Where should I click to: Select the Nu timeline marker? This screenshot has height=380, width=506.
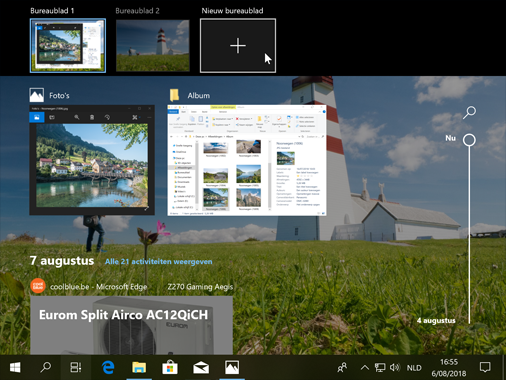click(x=469, y=140)
